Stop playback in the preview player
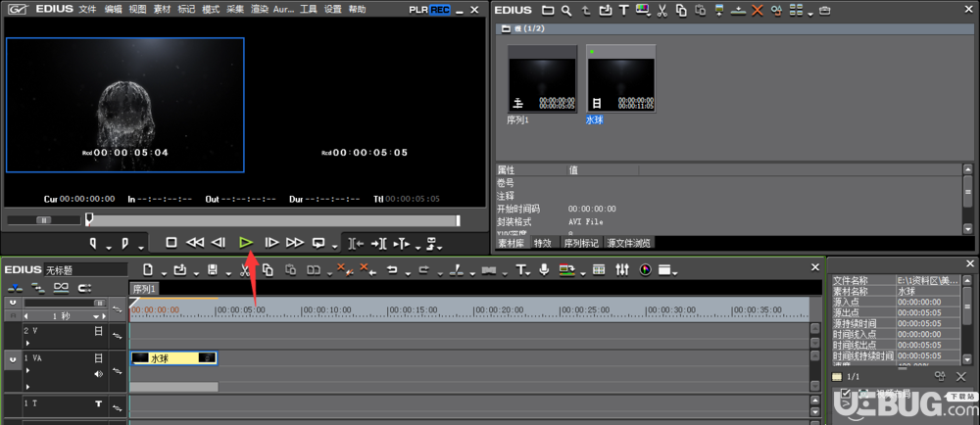980x425 pixels. 171,243
